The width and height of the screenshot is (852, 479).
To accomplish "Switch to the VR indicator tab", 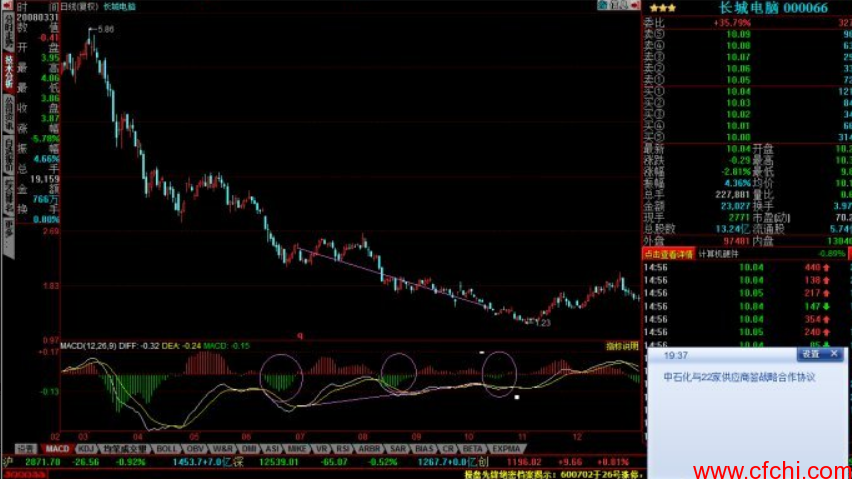I will pyautogui.click(x=321, y=449).
